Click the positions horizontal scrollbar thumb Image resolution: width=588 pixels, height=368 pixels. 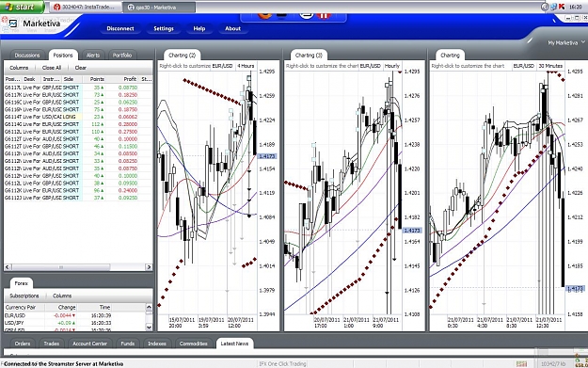coord(60,267)
